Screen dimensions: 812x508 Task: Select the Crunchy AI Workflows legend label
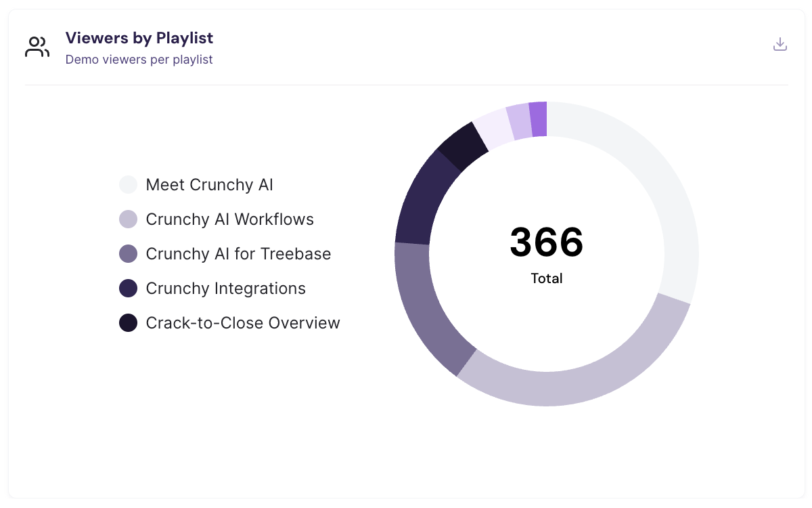(x=229, y=219)
